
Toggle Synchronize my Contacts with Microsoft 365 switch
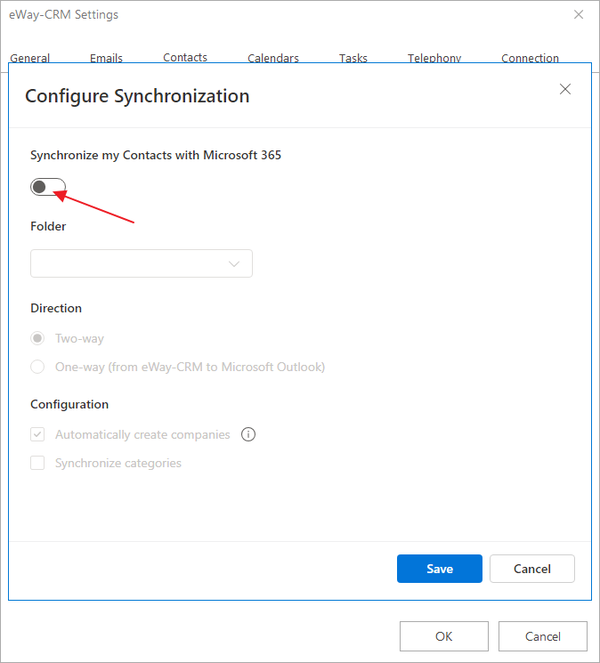pyautogui.click(x=48, y=187)
